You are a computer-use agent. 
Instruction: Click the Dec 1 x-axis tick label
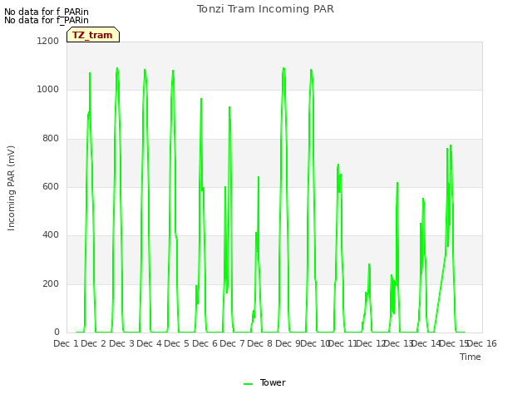point(66,343)
